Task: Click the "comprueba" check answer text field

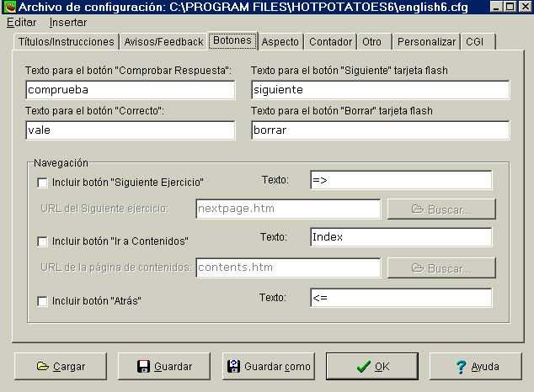Action: click(x=130, y=90)
